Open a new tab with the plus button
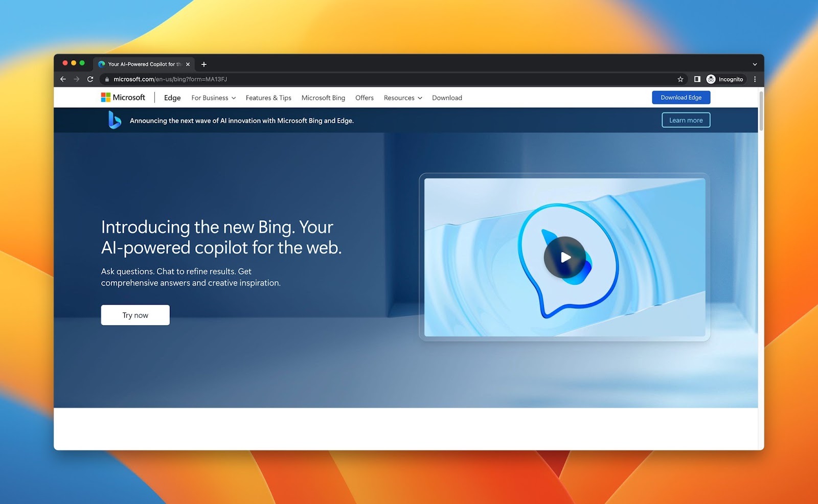This screenshot has height=504, width=818. point(204,64)
